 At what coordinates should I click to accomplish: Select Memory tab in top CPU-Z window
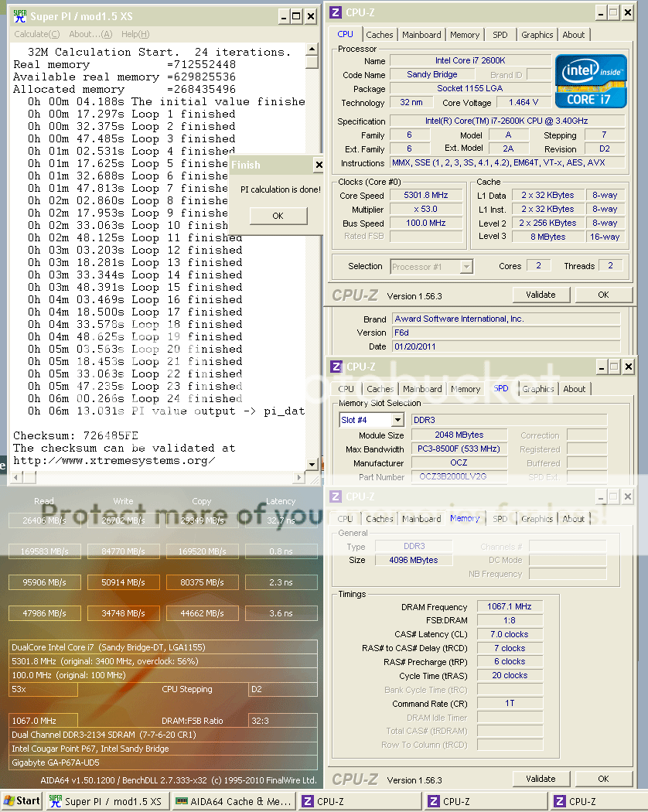(x=465, y=35)
